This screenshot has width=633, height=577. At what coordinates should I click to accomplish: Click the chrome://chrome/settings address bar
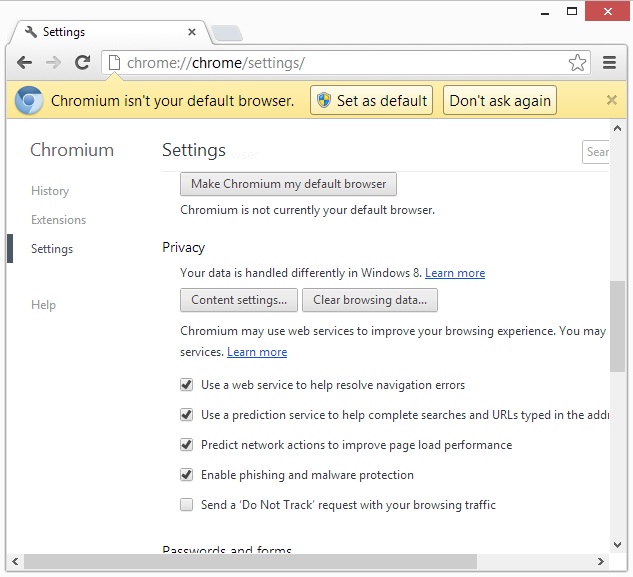click(340, 63)
